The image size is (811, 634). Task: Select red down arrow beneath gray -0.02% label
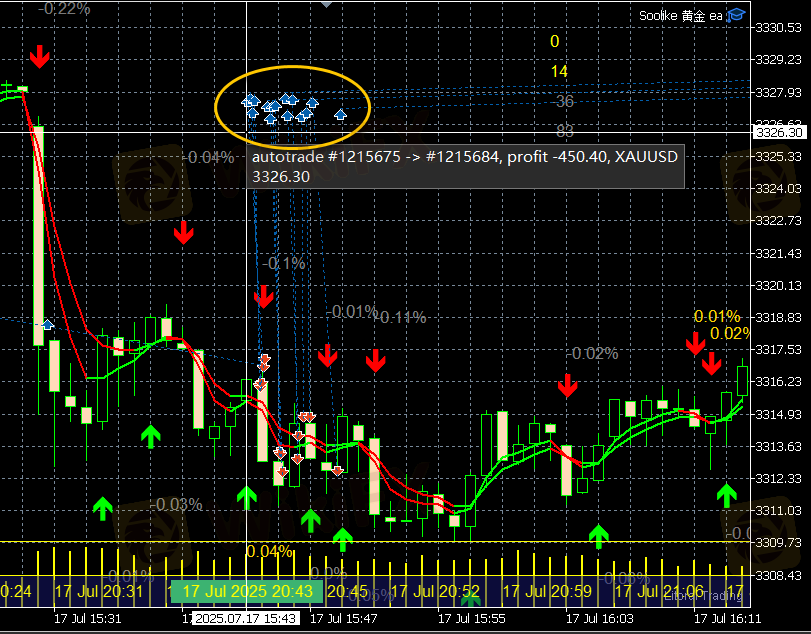567,385
